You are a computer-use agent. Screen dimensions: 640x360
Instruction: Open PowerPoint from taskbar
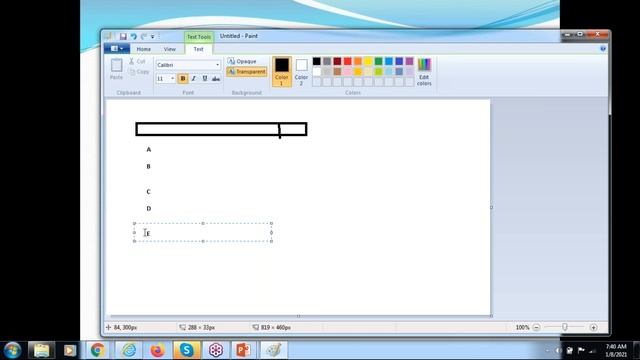point(243,350)
